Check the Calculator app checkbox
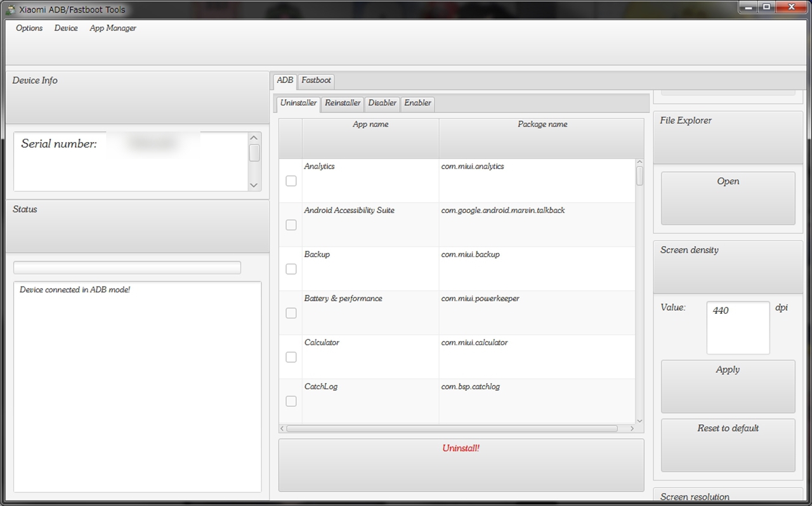The width and height of the screenshot is (812, 506). pos(291,357)
